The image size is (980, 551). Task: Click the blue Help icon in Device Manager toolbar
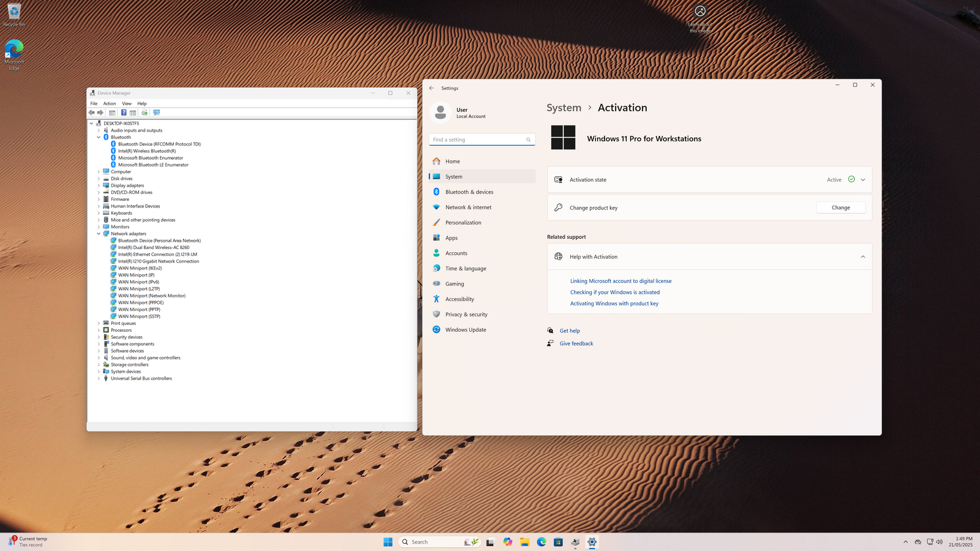124,113
